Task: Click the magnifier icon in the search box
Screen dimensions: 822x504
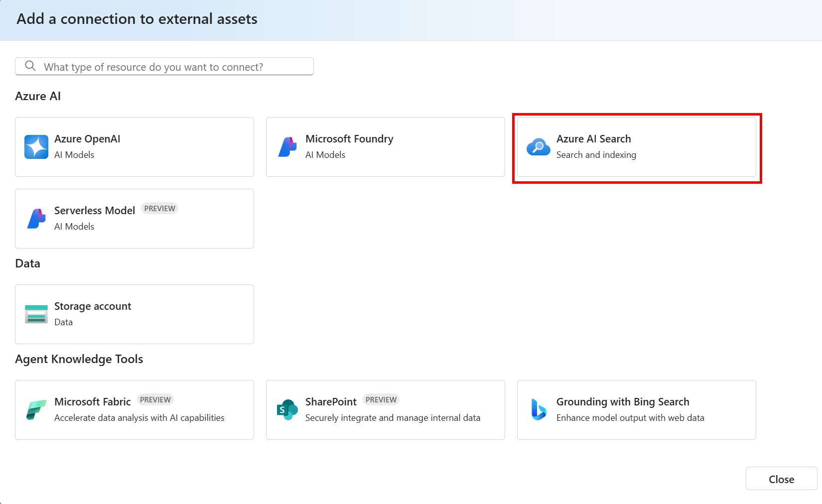Action: pyautogui.click(x=30, y=66)
